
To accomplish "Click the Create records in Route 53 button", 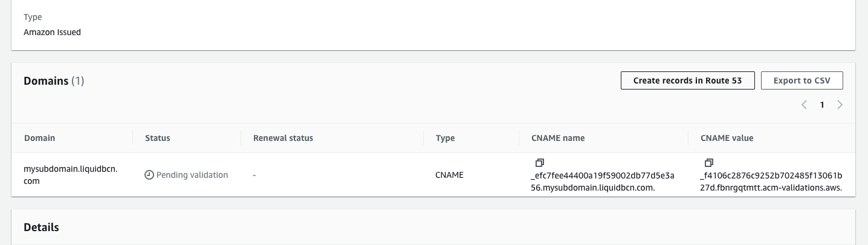I will pyautogui.click(x=687, y=80).
